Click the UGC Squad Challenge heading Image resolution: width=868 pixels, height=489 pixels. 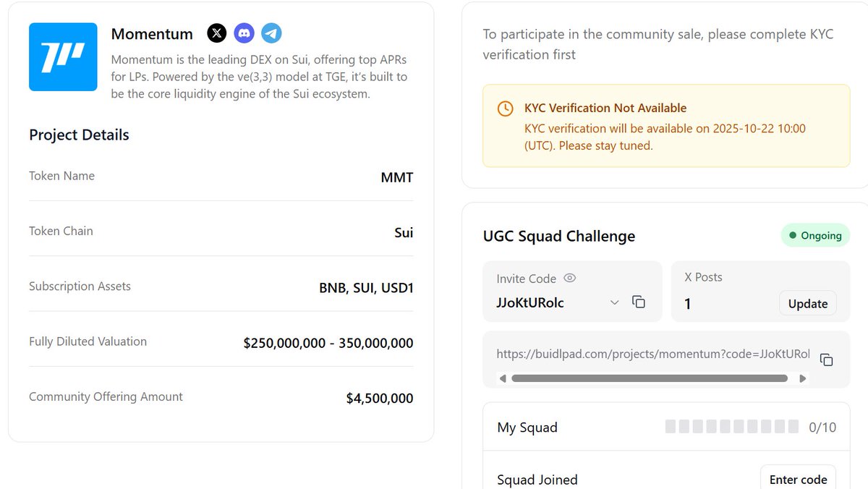click(x=558, y=237)
